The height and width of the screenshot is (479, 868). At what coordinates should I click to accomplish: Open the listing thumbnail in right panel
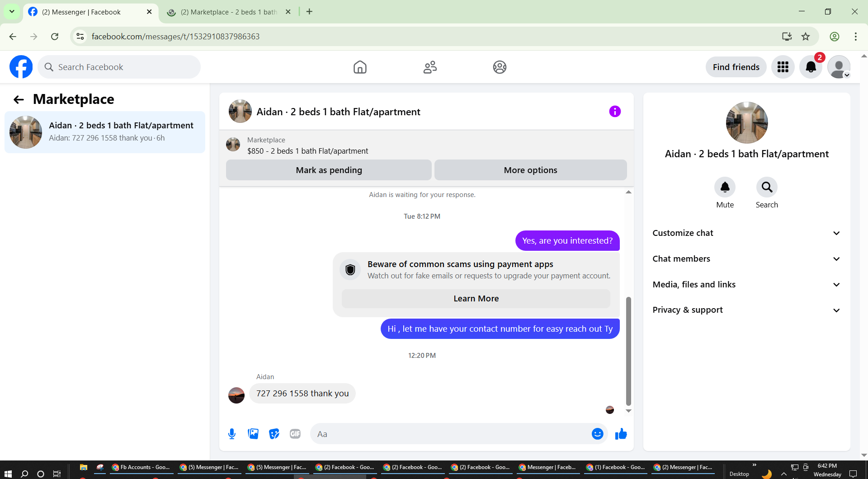747,122
